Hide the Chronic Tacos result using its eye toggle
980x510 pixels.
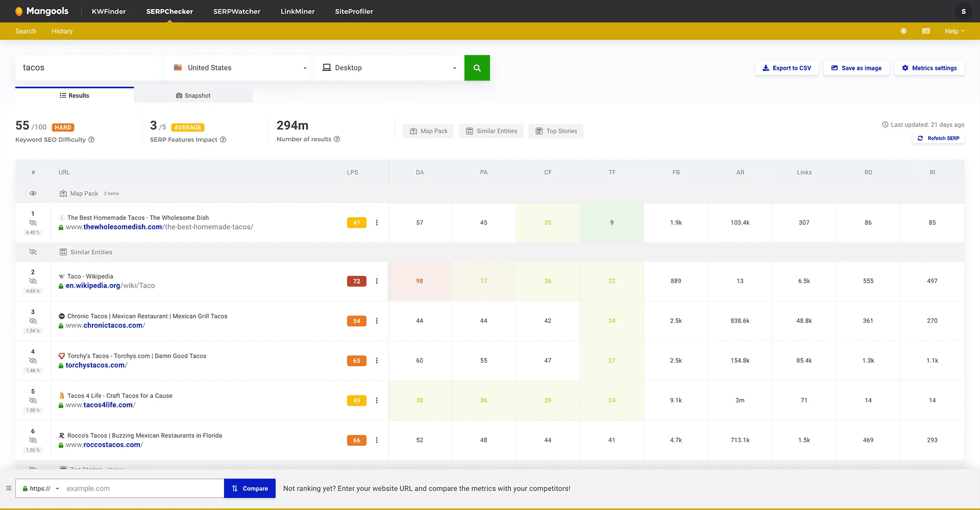coord(33,321)
